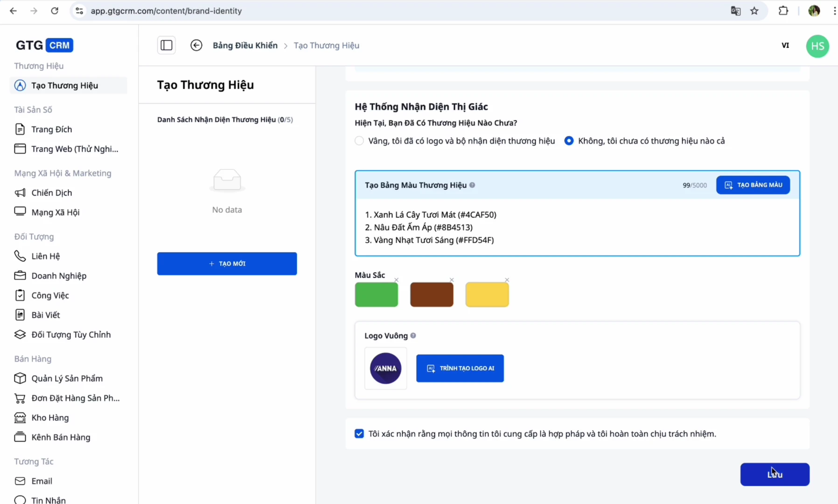This screenshot has height=504, width=838.
Task: Toggle the sidebar collapse panel icon
Action: pos(166,45)
